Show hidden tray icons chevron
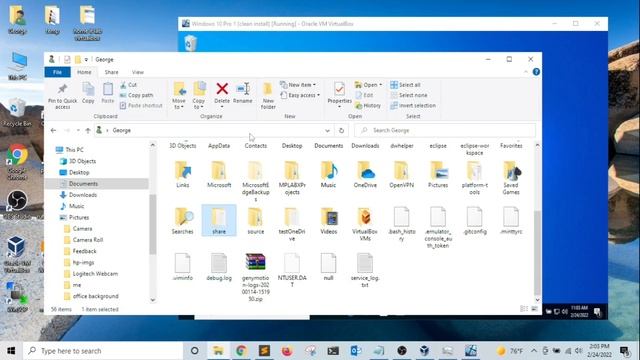 tap(534, 351)
